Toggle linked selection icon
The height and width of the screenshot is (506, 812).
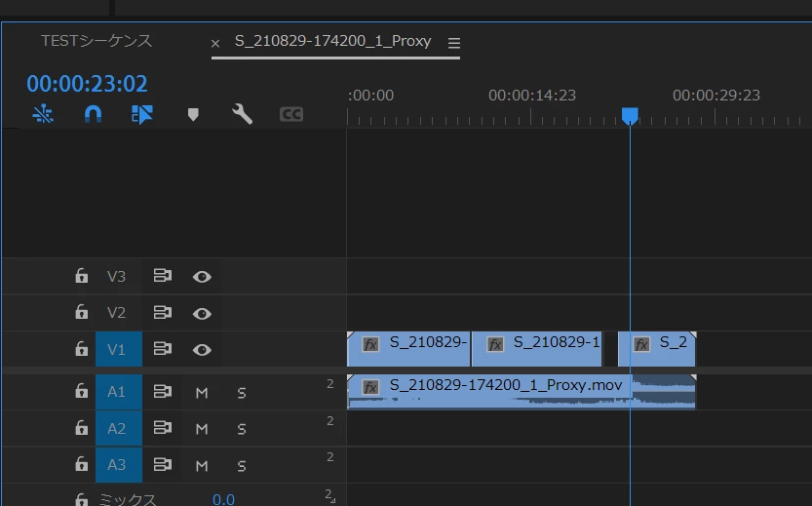142,114
